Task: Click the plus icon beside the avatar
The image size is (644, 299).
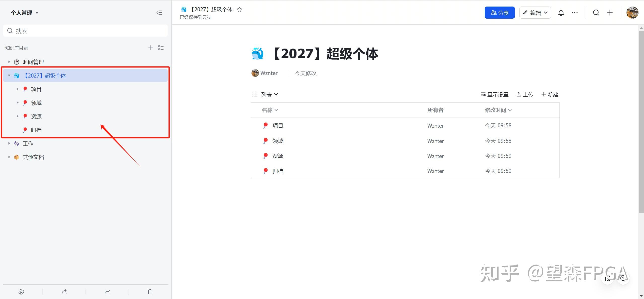Action: click(610, 13)
